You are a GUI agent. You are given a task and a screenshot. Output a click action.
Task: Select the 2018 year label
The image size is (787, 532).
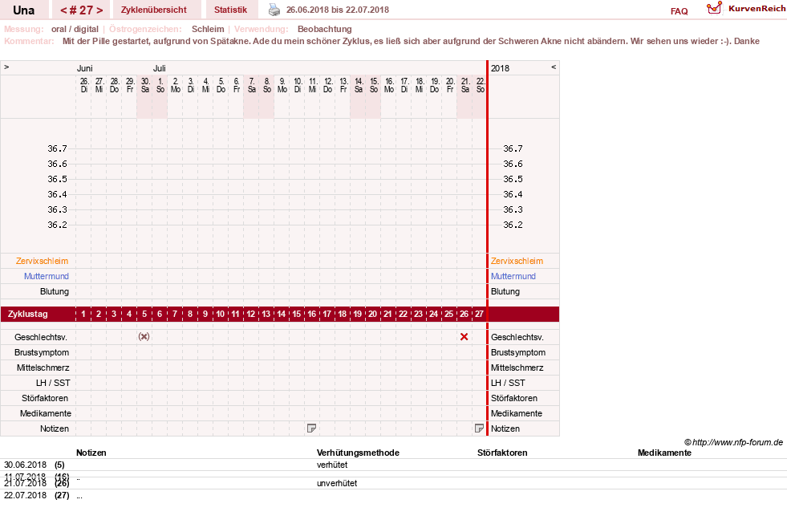500,68
